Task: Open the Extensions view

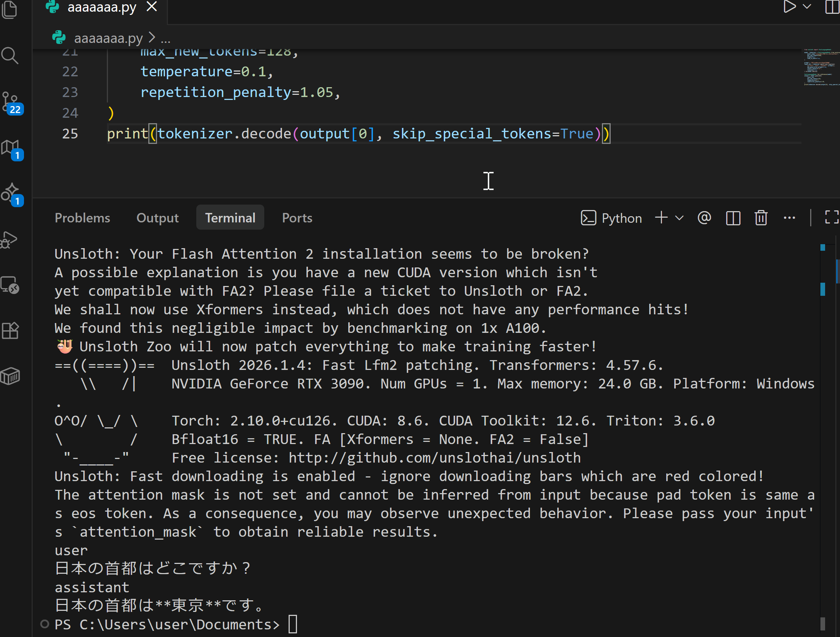Action: [x=10, y=331]
